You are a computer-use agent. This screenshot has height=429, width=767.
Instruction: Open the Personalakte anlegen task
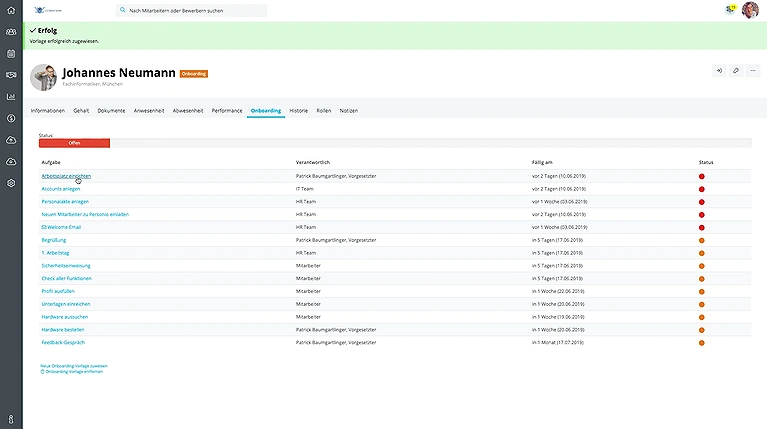tap(65, 202)
